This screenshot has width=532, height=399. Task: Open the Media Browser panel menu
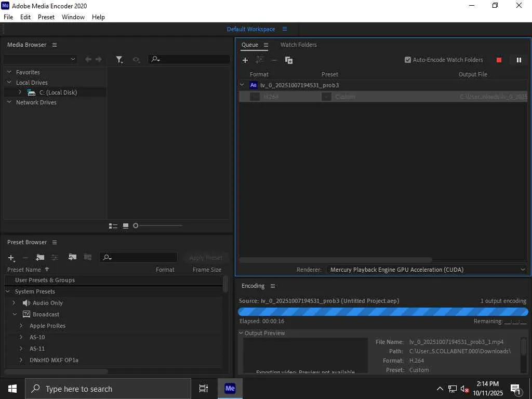pyautogui.click(x=55, y=45)
